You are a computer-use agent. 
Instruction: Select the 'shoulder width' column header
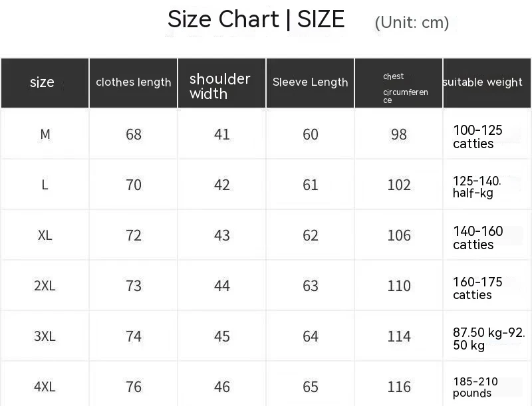tap(222, 83)
